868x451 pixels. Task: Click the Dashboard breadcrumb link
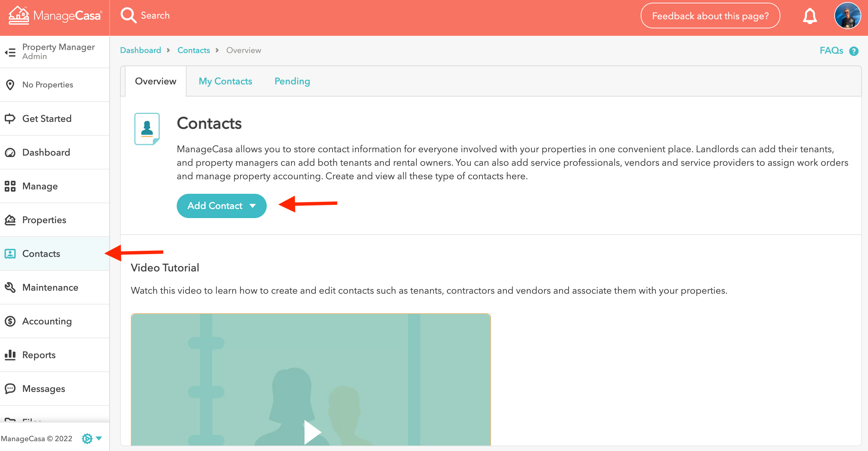click(x=141, y=50)
